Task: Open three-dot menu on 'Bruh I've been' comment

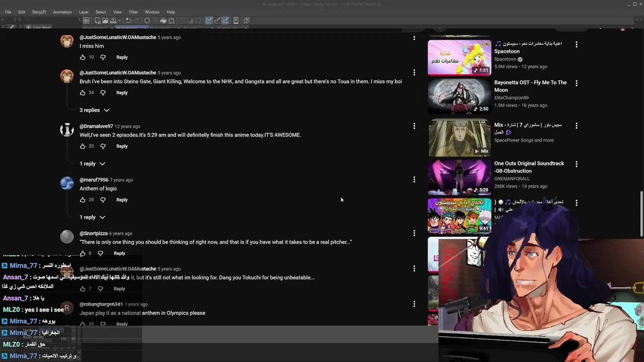Action: pos(414,72)
